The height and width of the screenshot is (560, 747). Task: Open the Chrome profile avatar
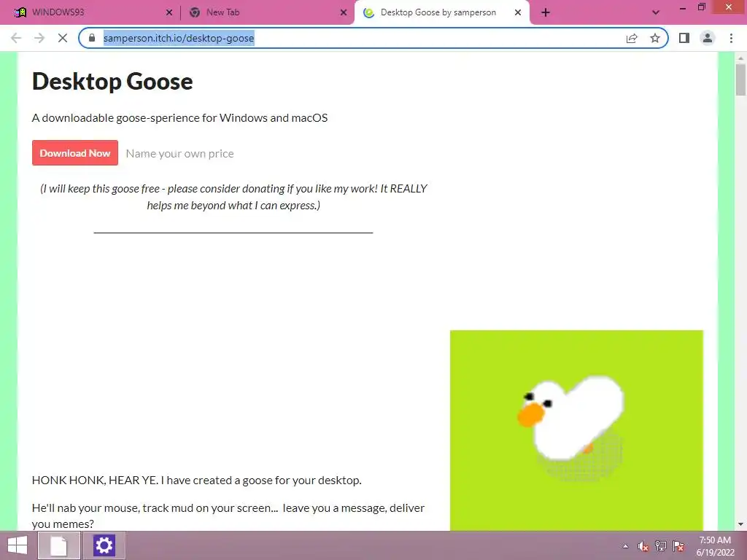708,38
